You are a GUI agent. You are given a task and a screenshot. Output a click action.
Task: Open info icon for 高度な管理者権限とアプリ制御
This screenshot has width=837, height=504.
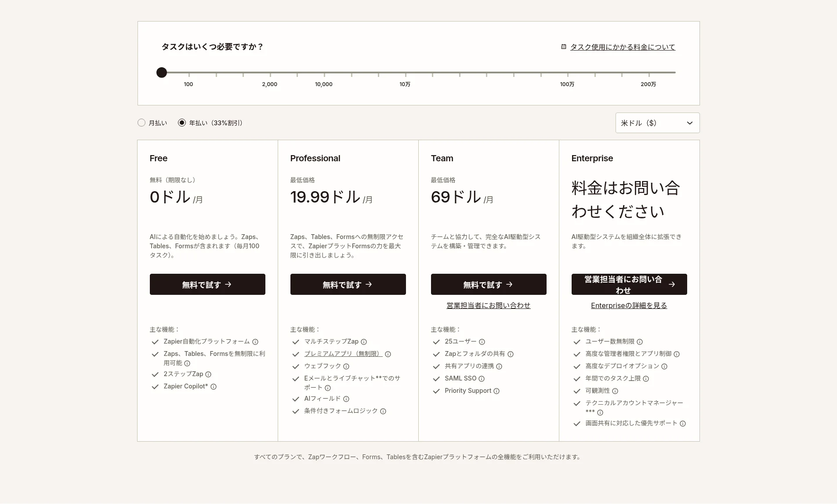[677, 354]
